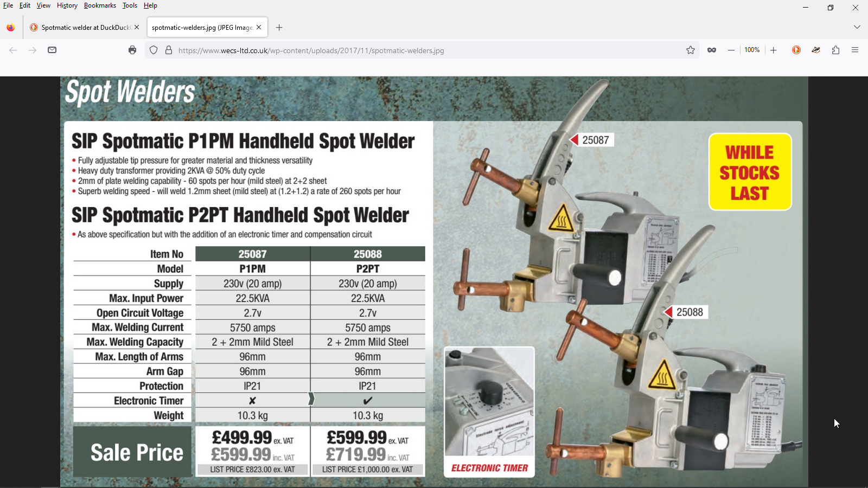Viewport: 868px width, 488px height.
Task: Click the tracking protection shield icon
Action: pyautogui.click(x=154, y=50)
